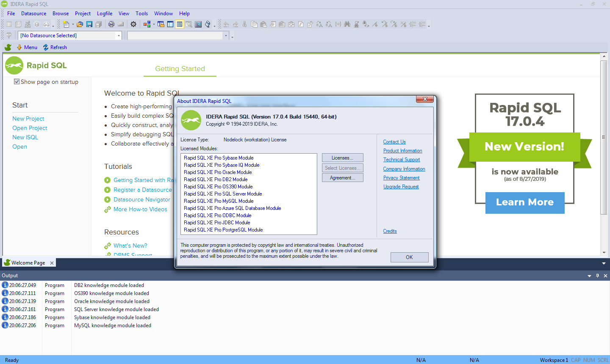Click the paint bucket style icon
Screen dimensions: 610x364
click(x=208, y=24)
